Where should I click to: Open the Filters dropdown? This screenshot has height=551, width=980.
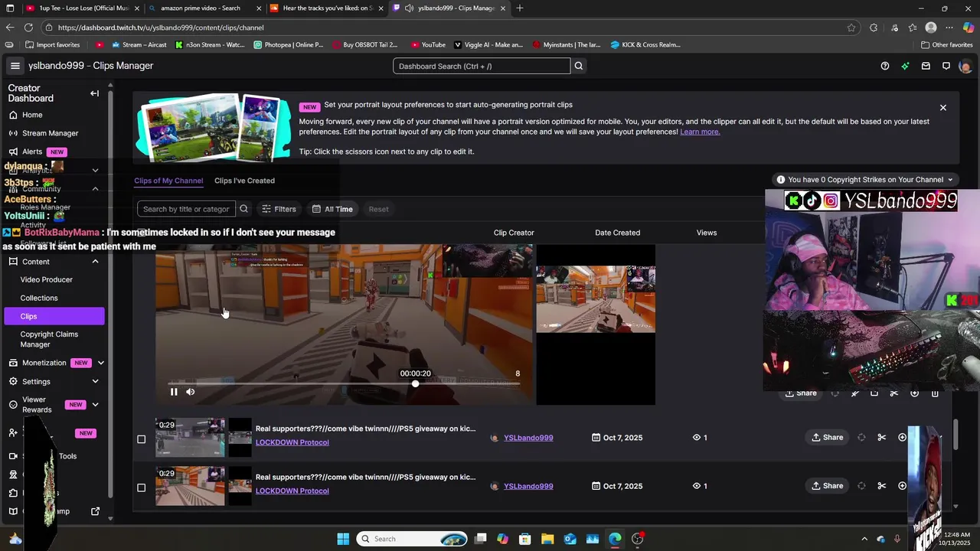(x=279, y=209)
